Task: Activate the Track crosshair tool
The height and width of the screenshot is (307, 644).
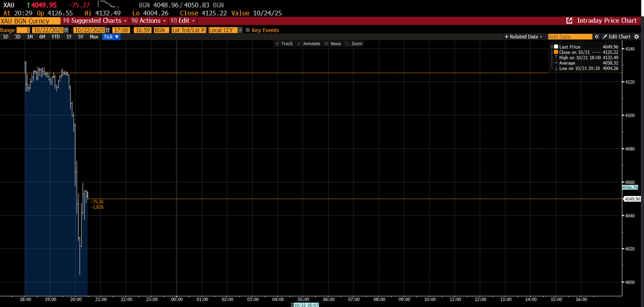Action: (284, 43)
